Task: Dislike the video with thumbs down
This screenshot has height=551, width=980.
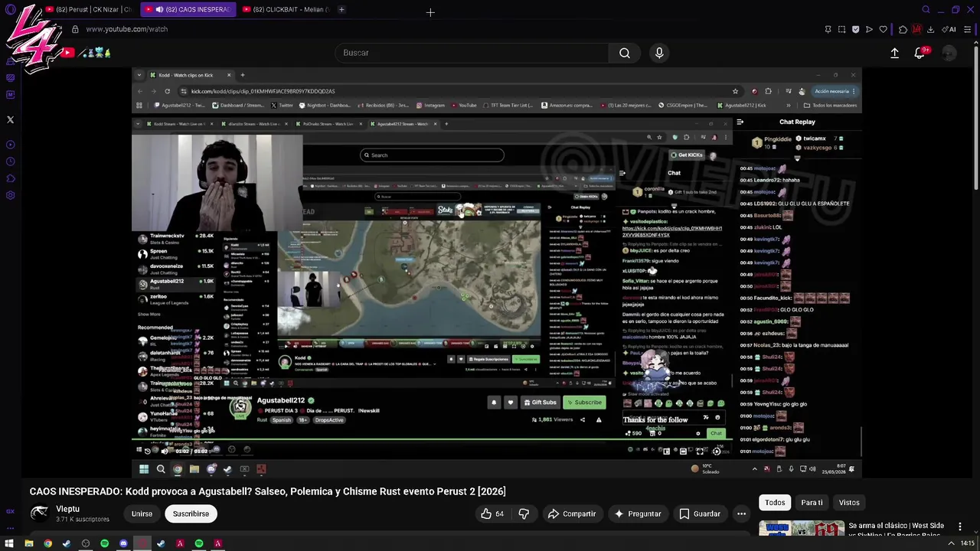Action: [x=524, y=514]
